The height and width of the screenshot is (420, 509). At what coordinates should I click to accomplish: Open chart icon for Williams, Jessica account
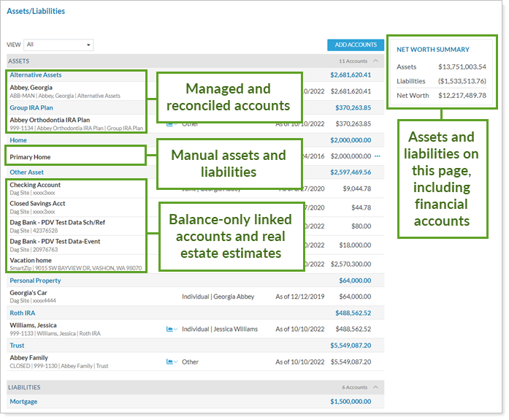click(x=170, y=329)
